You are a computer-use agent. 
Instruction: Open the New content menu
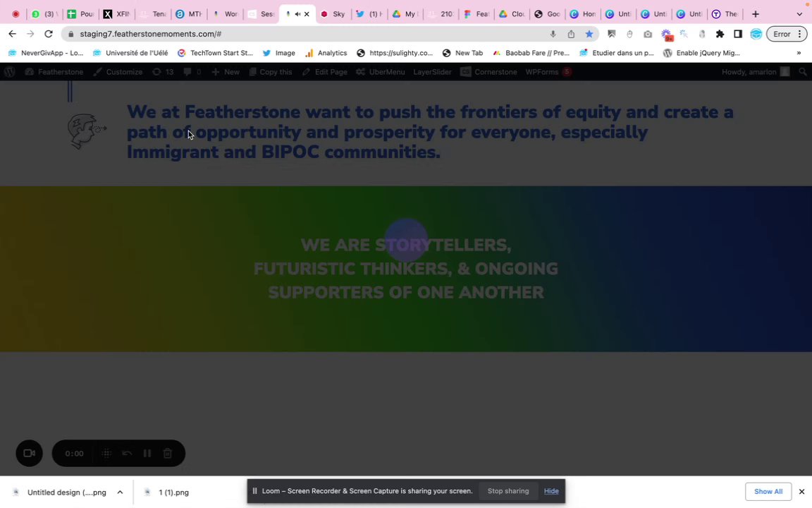click(226, 72)
